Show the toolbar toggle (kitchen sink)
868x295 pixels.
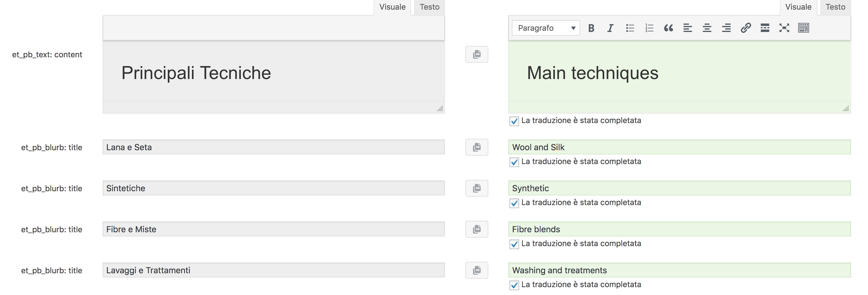pyautogui.click(x=804, y=28)
